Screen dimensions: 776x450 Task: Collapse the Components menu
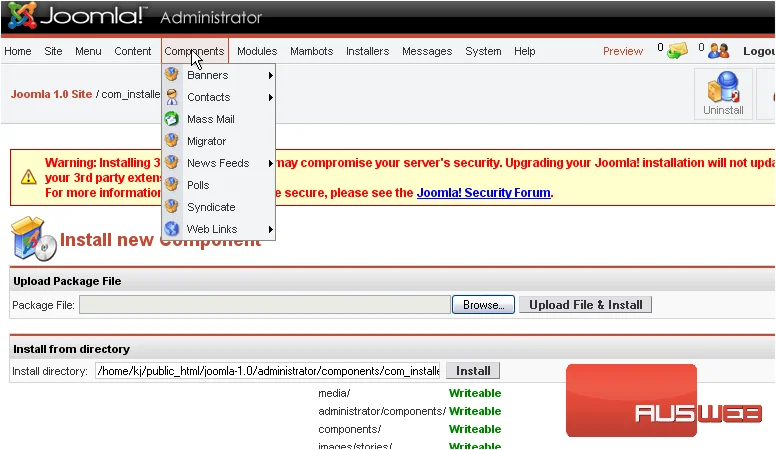pyautogui.click(x=194, y=51)
